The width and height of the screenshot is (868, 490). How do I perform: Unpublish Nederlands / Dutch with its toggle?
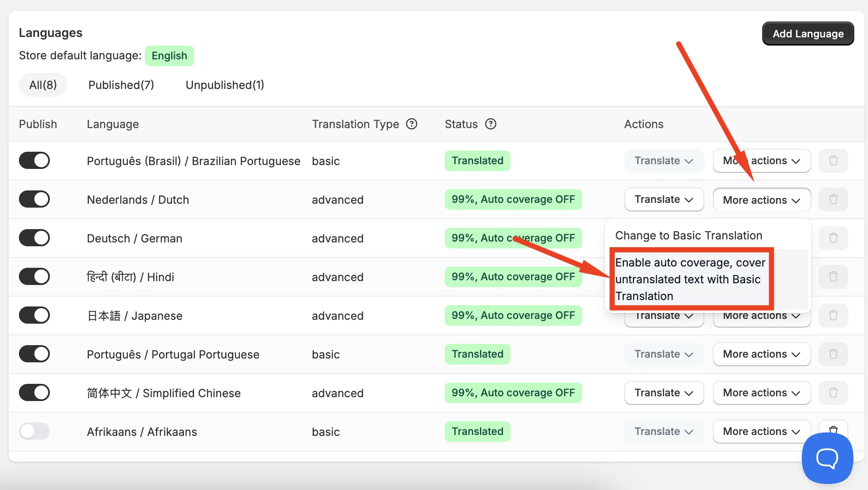coord(34,199)
